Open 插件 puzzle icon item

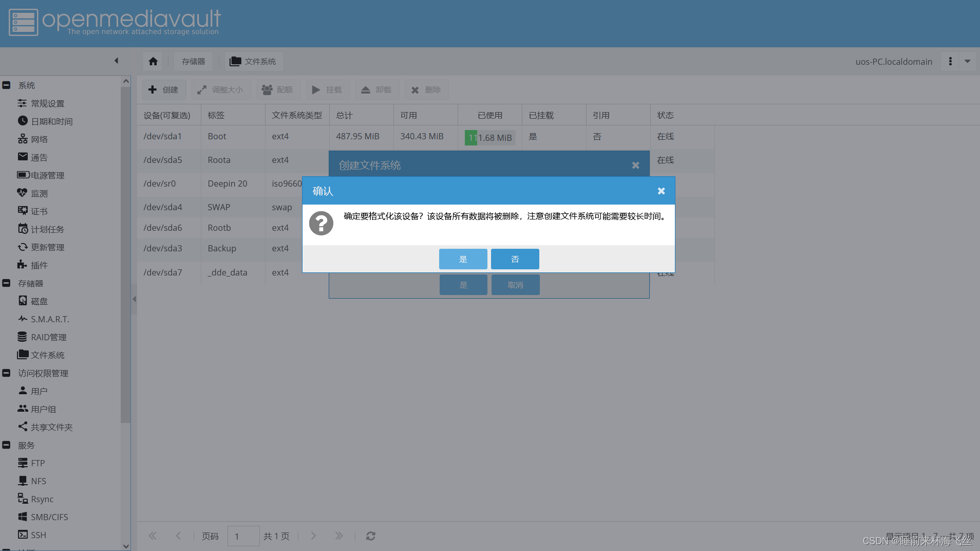point(33,265)
